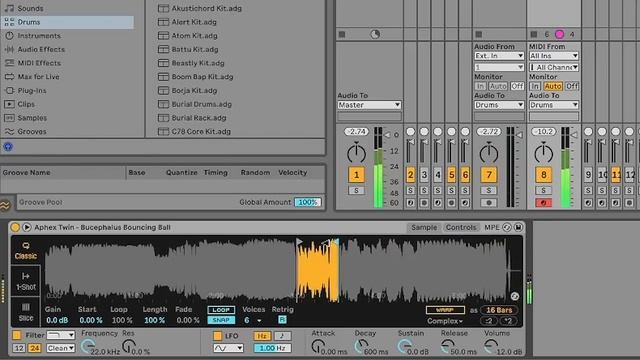The image size is (640, 360).
Task: Open the Controls tab in Simpler
Action: (461, 227)
